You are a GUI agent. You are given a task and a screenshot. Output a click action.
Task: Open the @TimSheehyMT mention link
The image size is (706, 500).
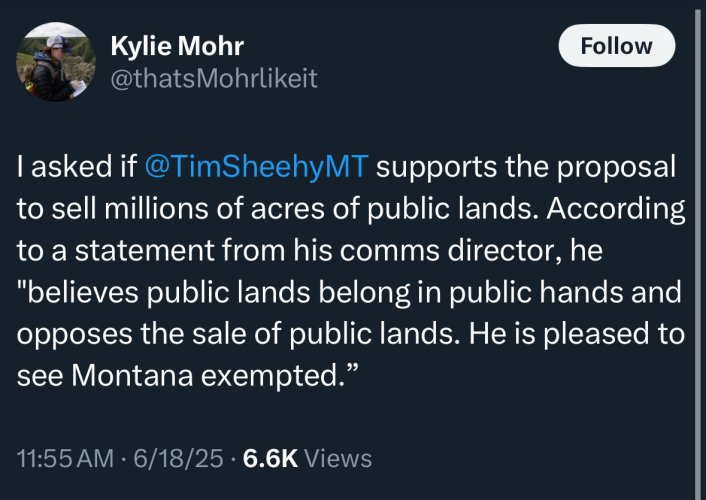[x=258, y=165]
